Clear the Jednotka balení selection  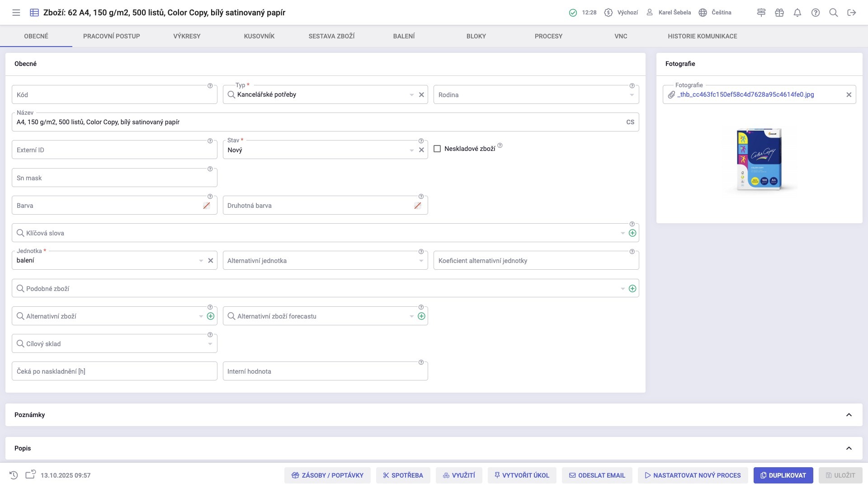coord(211,261)
